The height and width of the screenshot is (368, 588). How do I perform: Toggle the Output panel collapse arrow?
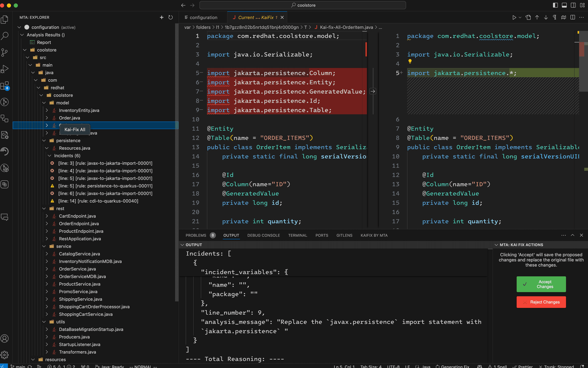pos(183,245)
